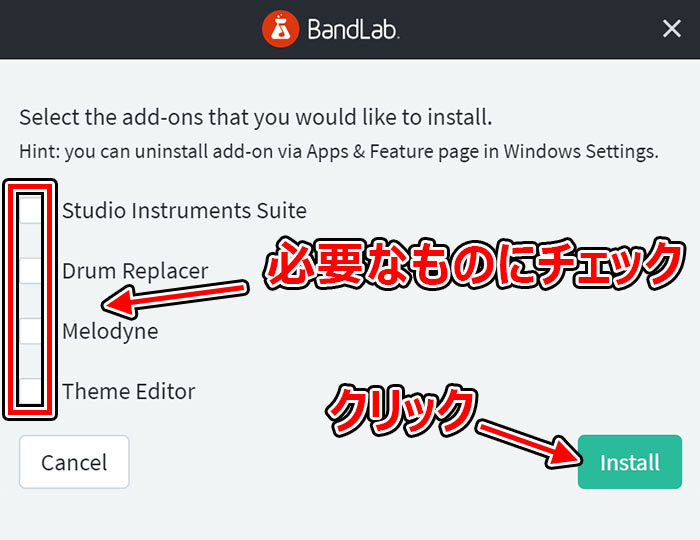Click the Theme Editor label text
Image resolution: width=700 pixels, height=540 pixels.
pos(129,391)
